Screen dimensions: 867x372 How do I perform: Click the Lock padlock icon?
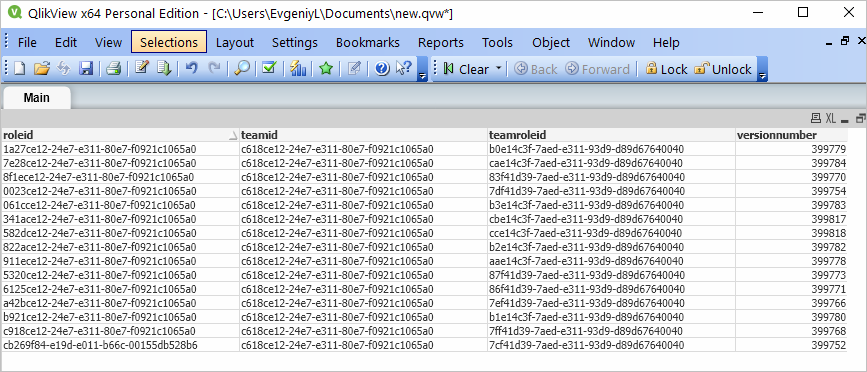[x=651, y=69]
